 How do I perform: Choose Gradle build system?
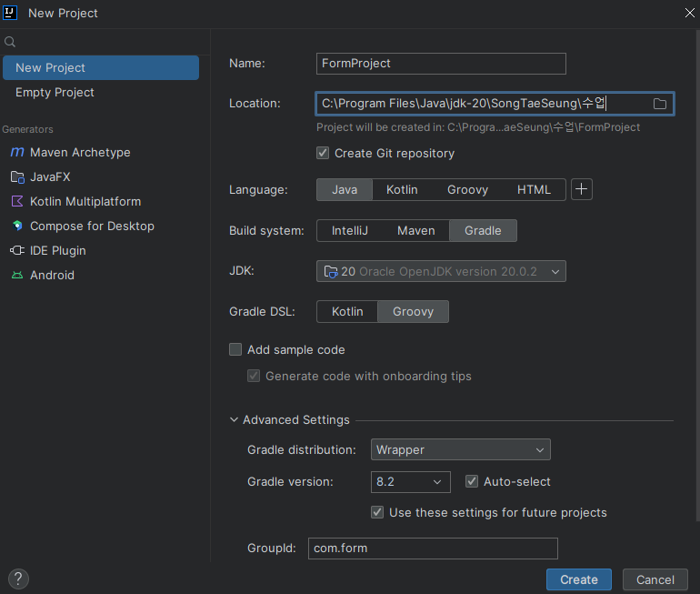tap(483, 230)
